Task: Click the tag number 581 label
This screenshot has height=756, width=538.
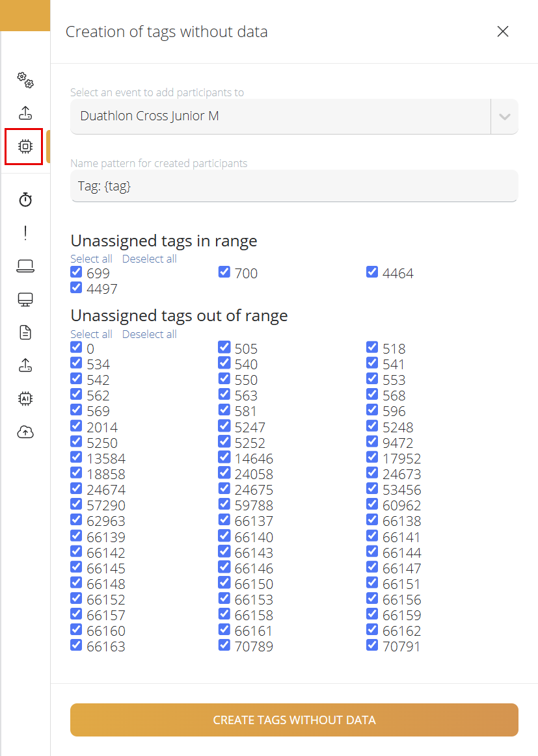Action: click(x=246, y=411)
